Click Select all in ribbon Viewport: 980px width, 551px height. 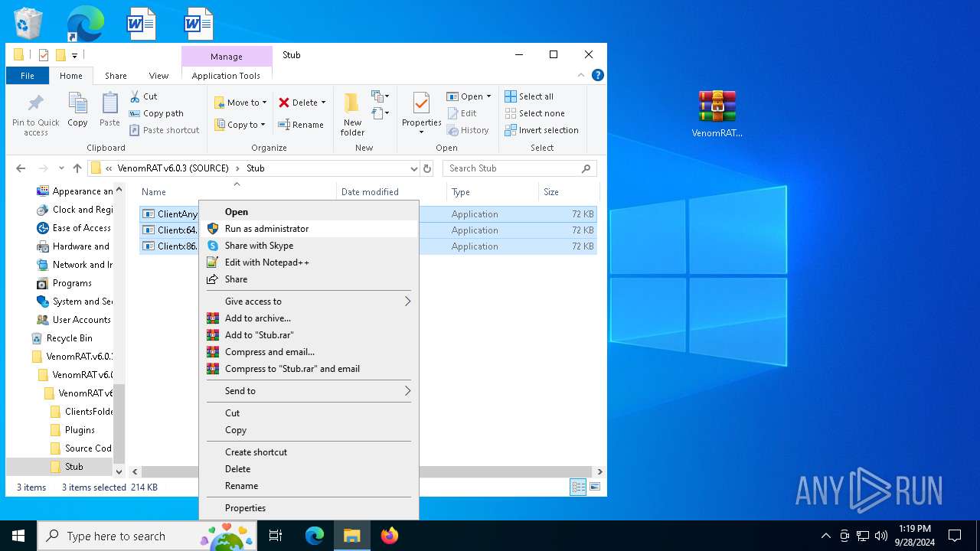click(529, 96)
